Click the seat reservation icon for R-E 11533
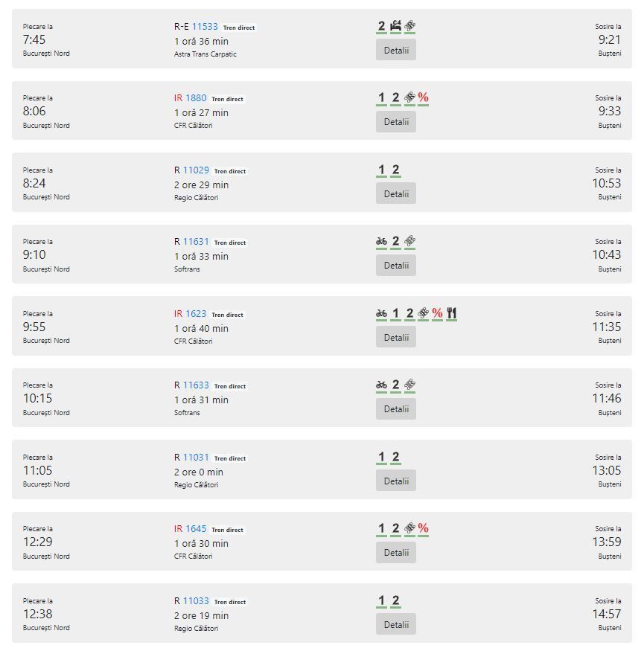644x651 pixels. pyautogui.click(x=409, y=26)
